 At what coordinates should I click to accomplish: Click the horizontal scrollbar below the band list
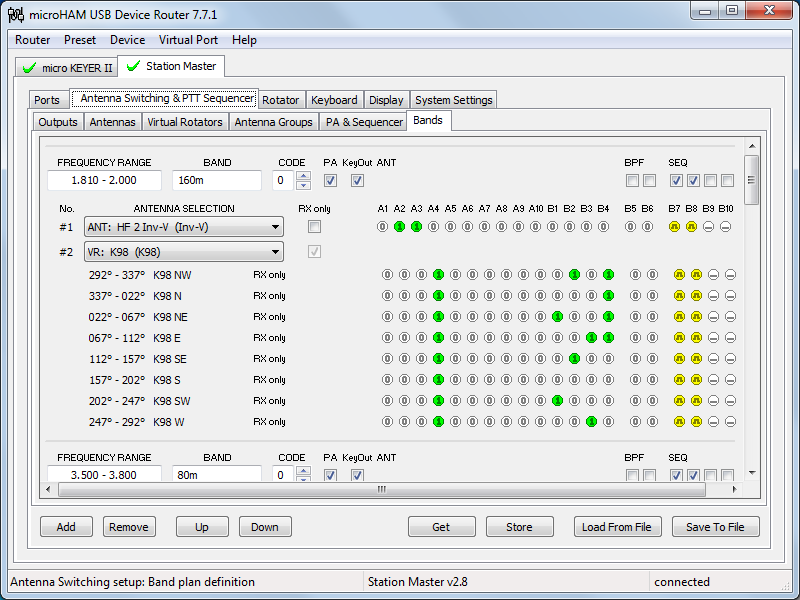[380, 490]
